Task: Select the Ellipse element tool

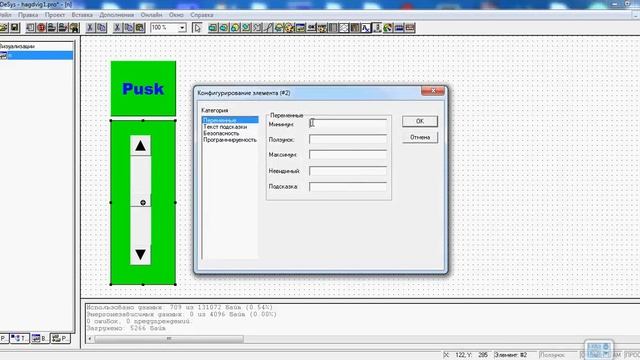Action: tap(235, 28)
